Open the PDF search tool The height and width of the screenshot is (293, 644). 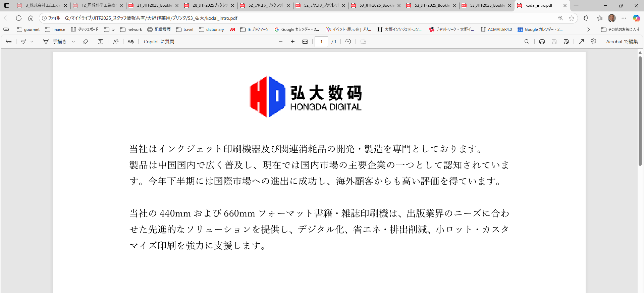click(527, 42)
